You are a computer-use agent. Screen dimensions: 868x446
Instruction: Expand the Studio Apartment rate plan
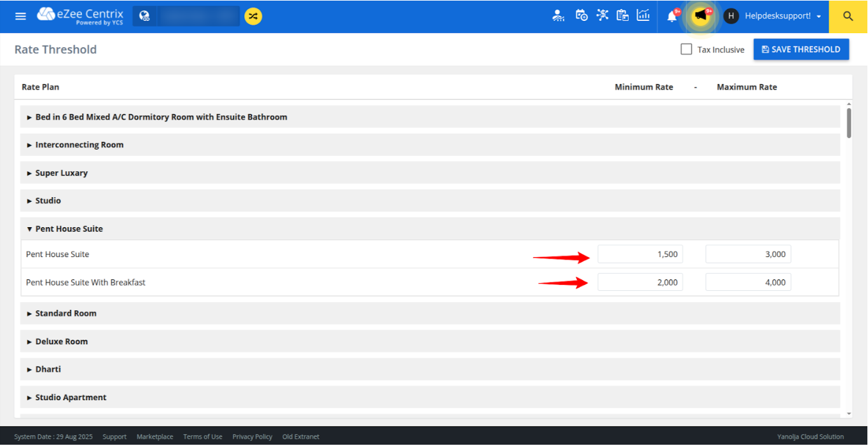coord(71,397)
